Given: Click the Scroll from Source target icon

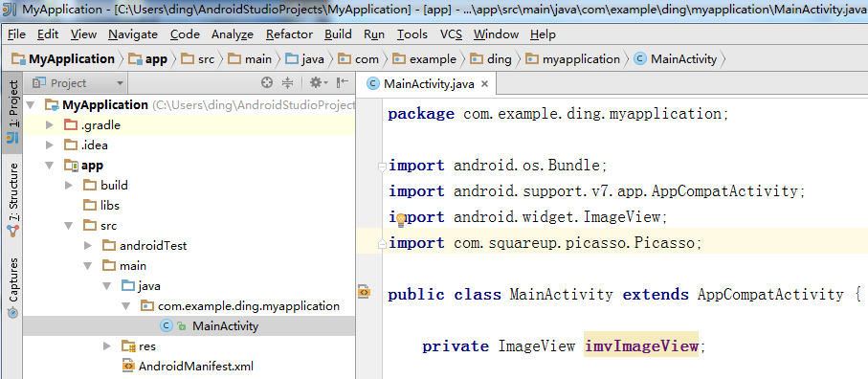Looking at the screenshot, I should click(x=267, y=83).
